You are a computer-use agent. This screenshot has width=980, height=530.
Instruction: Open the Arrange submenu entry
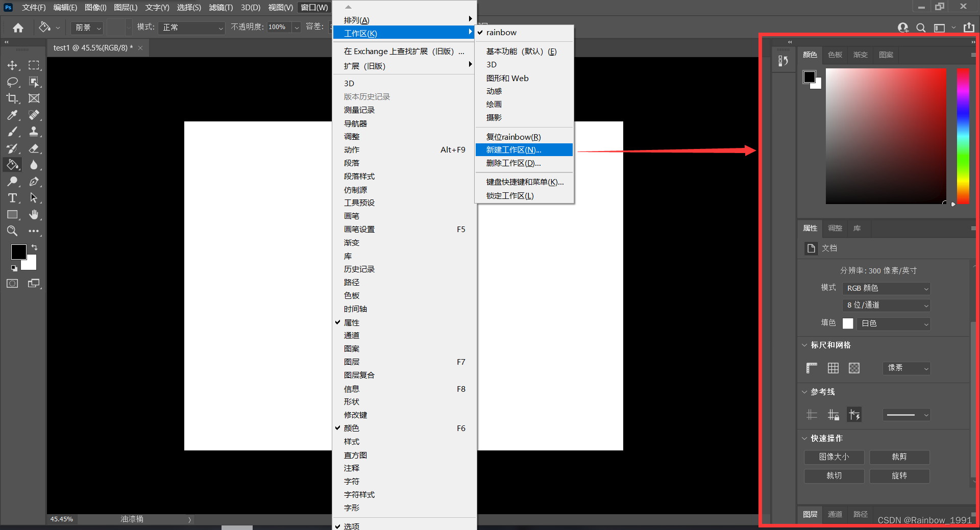click(x=404, y=20)
